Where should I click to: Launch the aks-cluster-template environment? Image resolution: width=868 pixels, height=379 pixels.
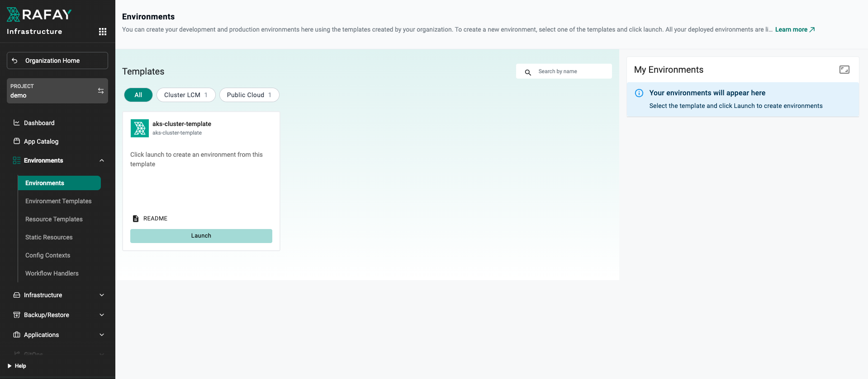[x=201, y=236]
